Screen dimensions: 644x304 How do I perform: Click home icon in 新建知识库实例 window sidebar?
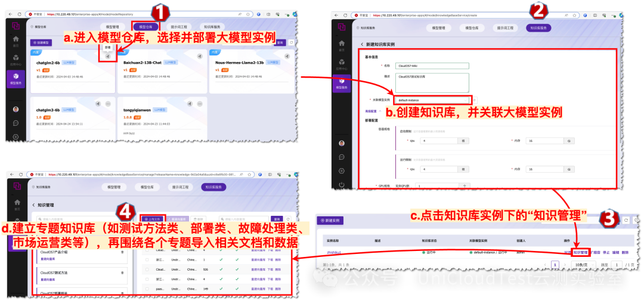pyautogui.click(x=341, y=43)
